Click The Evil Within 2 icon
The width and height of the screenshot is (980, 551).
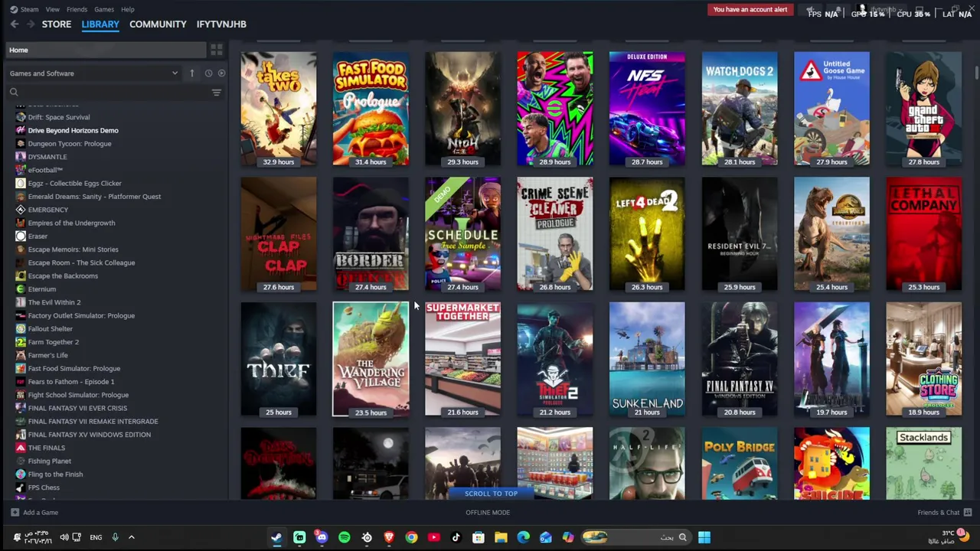21,302
